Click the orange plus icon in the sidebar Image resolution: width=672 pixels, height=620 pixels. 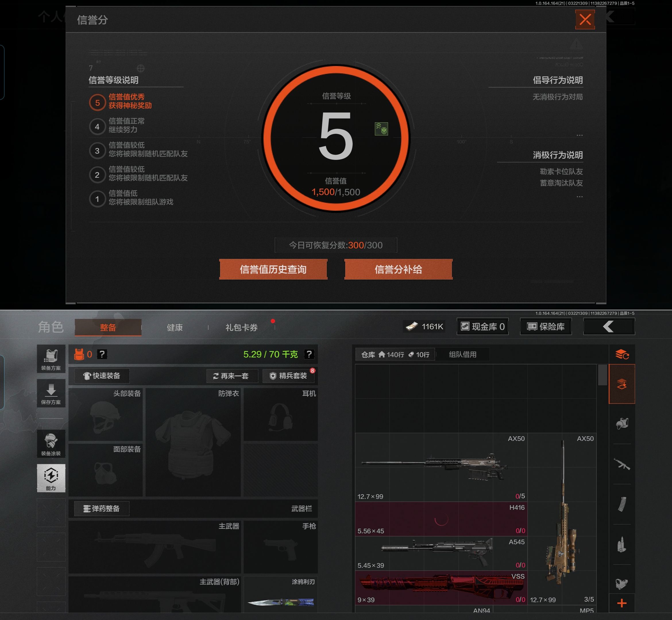pos(622,603)
